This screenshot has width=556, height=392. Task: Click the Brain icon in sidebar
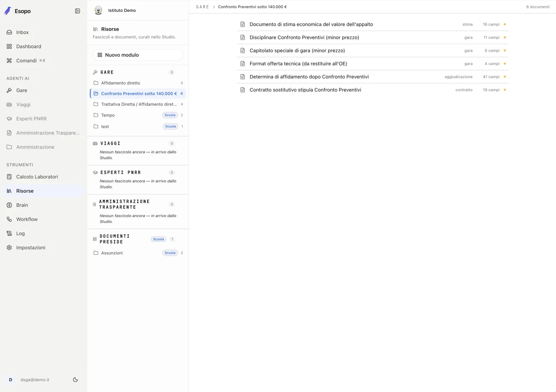tap(9, 205)
